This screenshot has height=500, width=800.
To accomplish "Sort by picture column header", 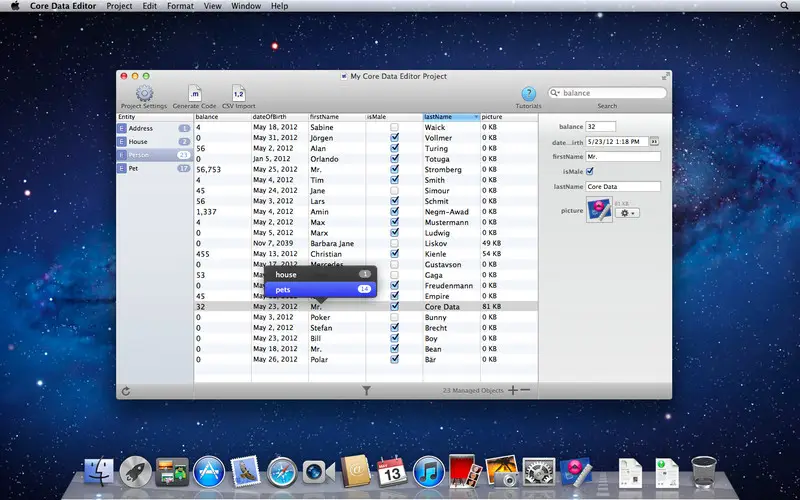I will (x=509, y=117).
